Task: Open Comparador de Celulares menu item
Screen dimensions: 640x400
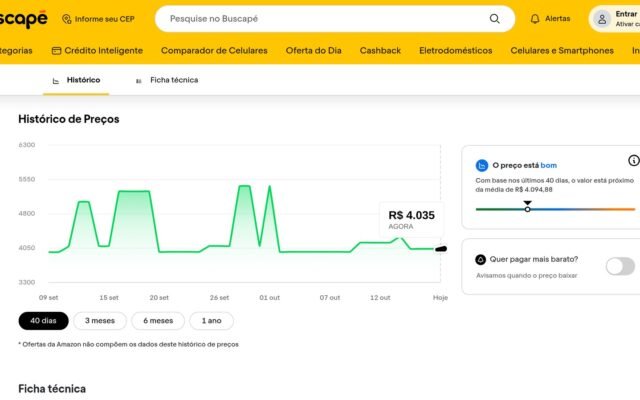Action: click(x=214, y=51)
